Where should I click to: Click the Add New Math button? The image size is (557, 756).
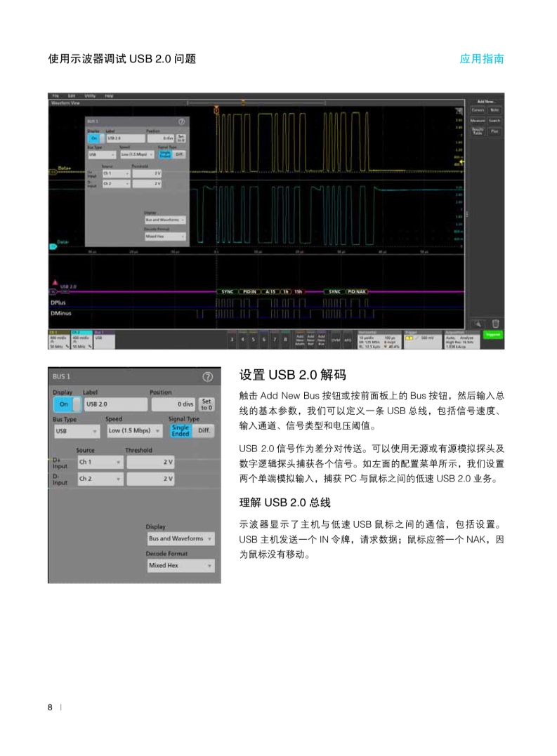coord(300,339)
